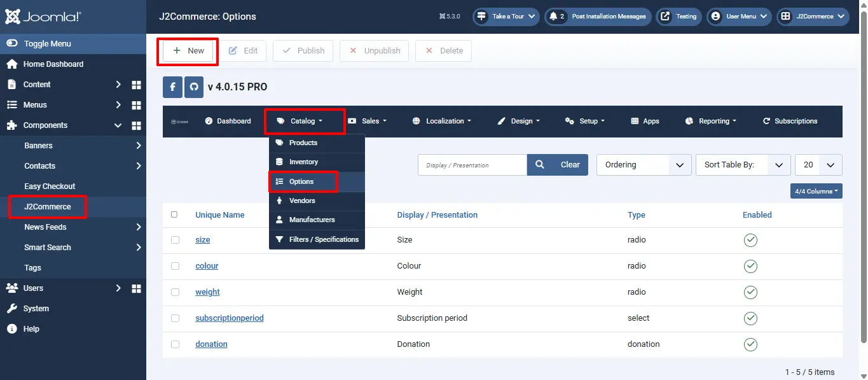Click the New button
This screenshot has width=868, height=380.
188,51
